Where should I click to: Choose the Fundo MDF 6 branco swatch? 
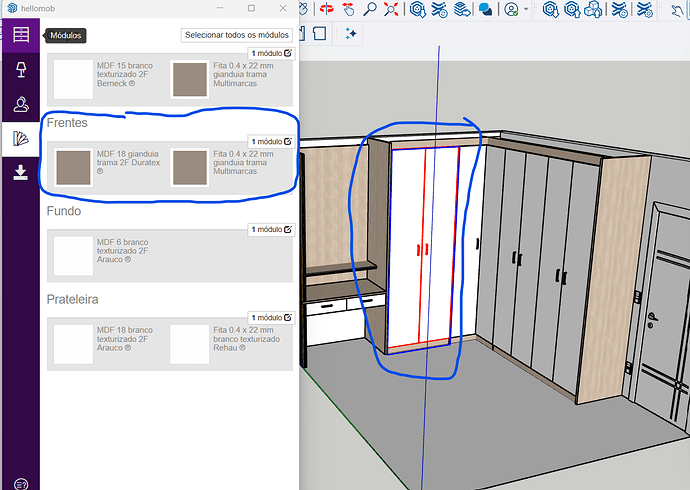tap(72, 255)
